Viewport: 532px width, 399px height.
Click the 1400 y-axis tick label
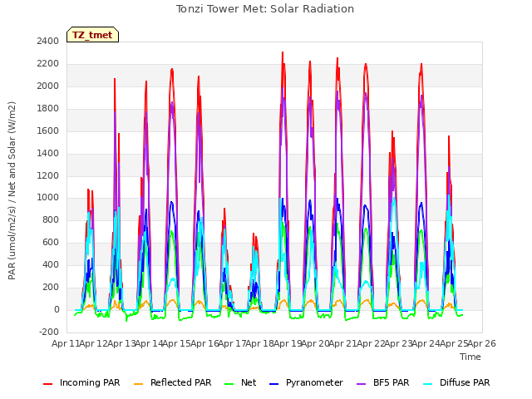48,153
